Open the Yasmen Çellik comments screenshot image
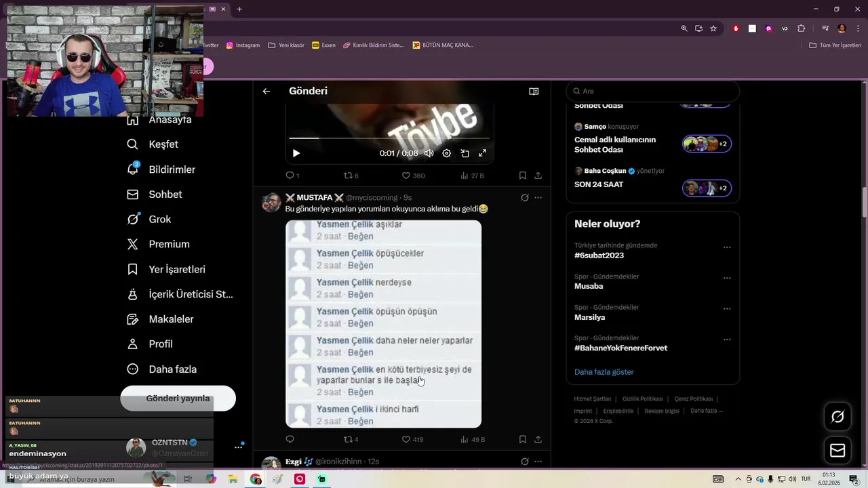Image resolution: width=868 pixels, height=488 pixels. (x=383, y=324)
